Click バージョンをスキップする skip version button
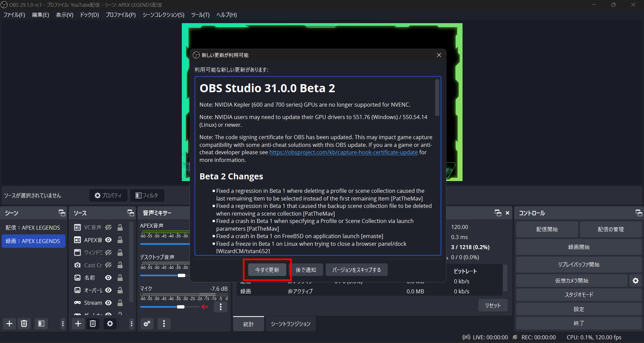 (x=357, y=270)
